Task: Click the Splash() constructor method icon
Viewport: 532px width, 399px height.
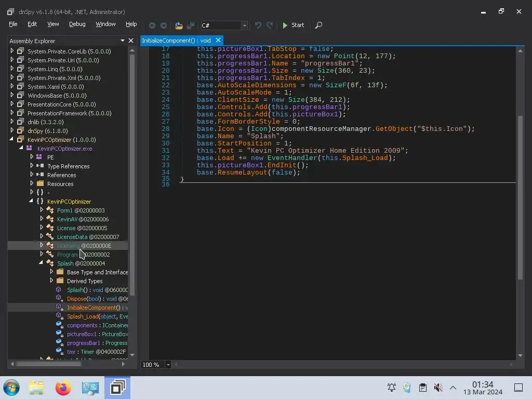Action: point(59,290)
